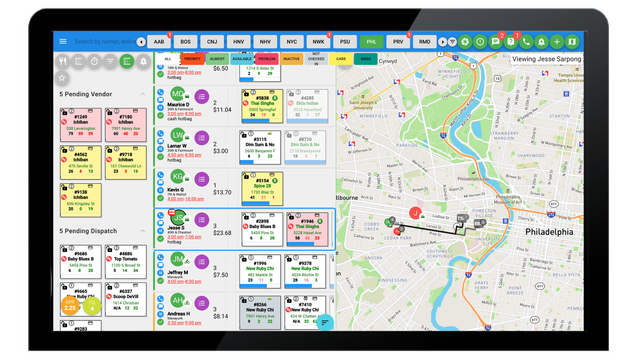This screenshot has width=637, height=364.
Task: Switch to the NYC market tab
Action: [291, 42]
